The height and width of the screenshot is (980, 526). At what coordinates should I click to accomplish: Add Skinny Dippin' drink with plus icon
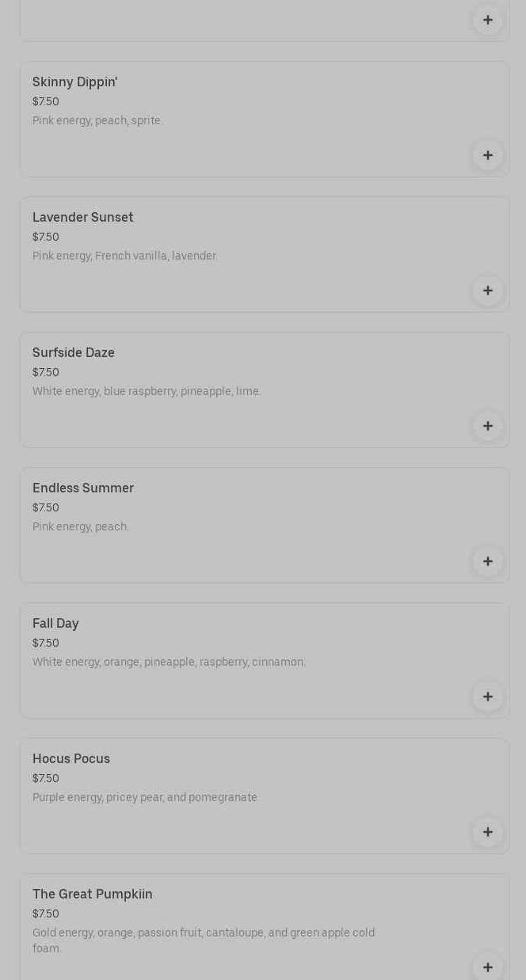(x=487, y=155)
